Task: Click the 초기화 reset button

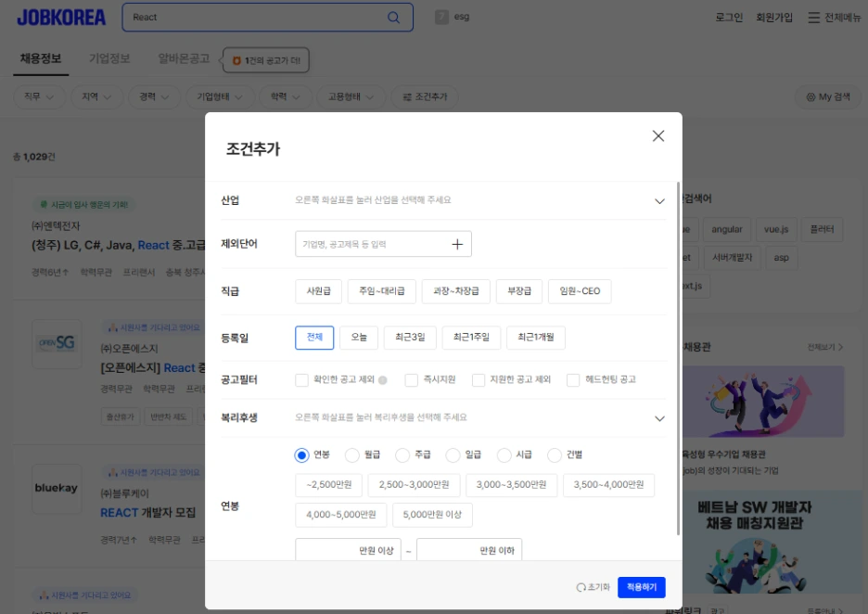Action: (x=593, y=587)
